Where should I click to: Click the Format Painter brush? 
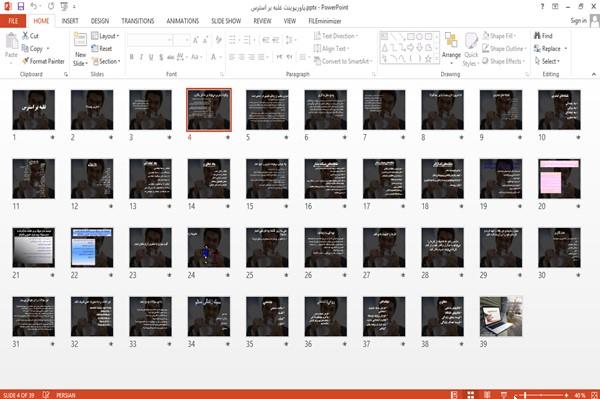click(x=43, y=61)
